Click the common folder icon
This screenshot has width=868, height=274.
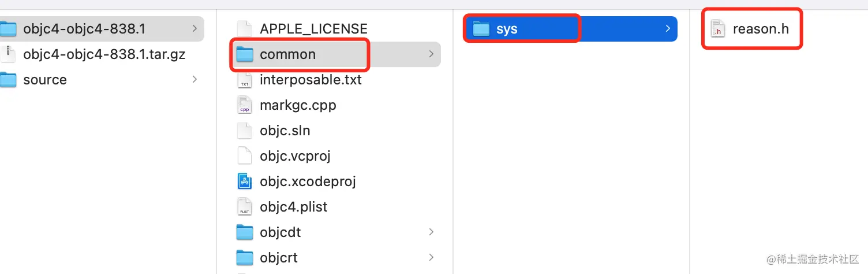(245, 54)
